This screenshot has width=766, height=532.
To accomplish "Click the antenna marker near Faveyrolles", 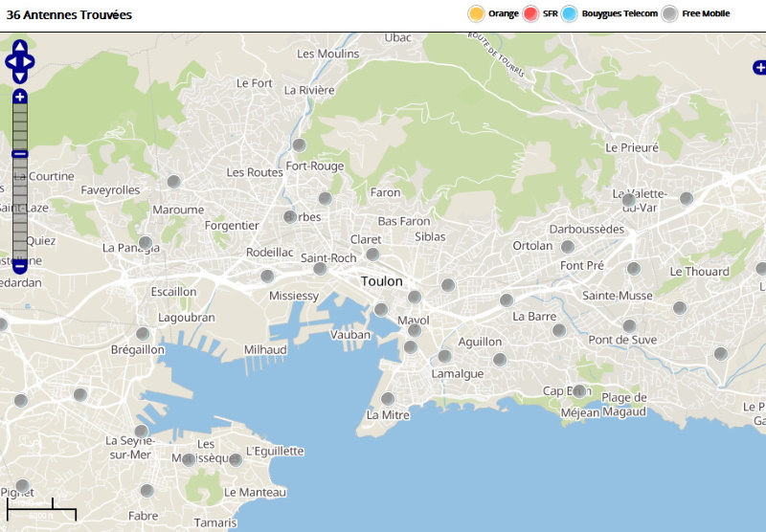I will [x=173, y=182].
